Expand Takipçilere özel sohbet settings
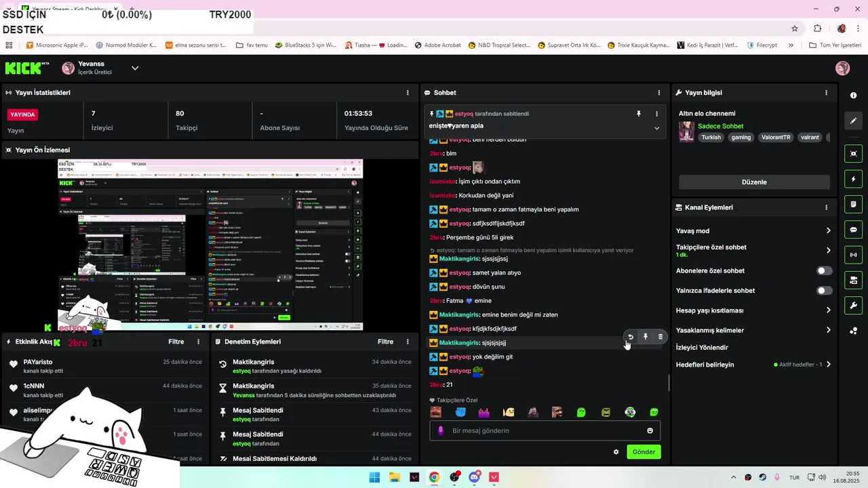 [x=828, y=250]
